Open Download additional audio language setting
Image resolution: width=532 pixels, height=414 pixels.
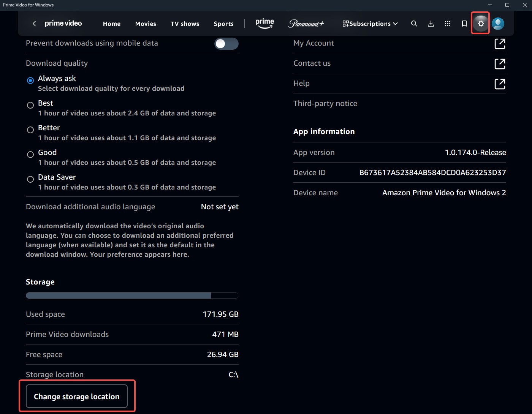pyautogui.click(x=132, y=207)
